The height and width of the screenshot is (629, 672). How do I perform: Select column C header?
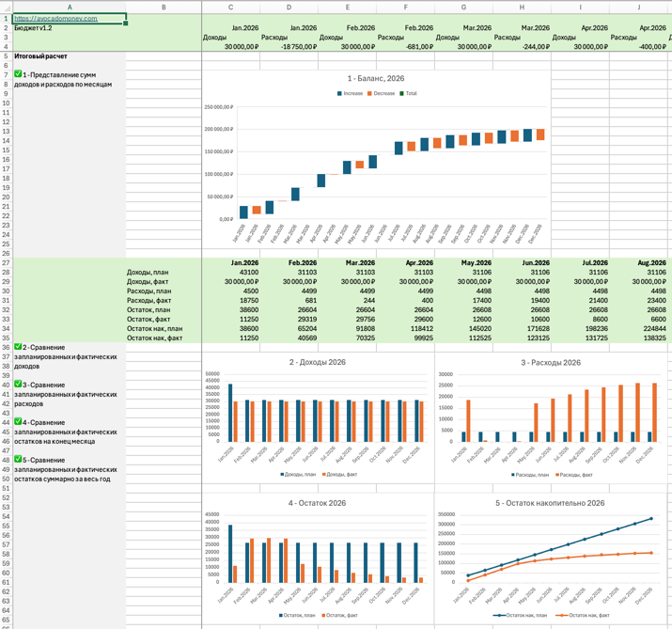[230, 8]
